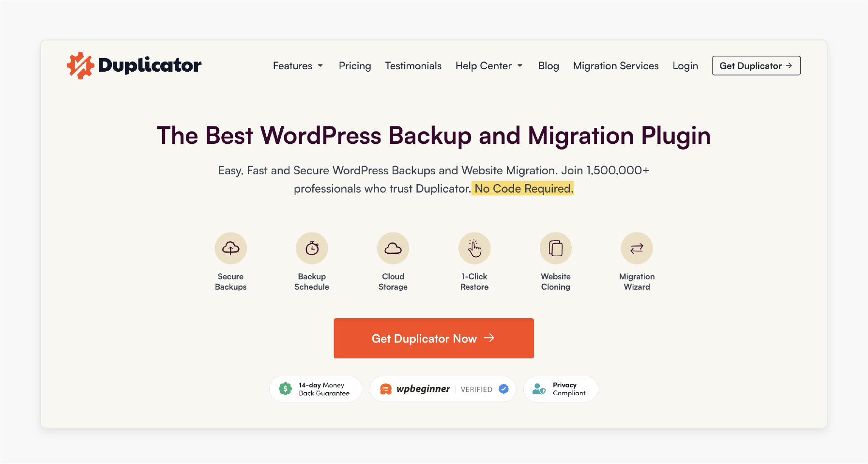Visit the Blog link
The width and height of the screenshot is (868, 464).
(x=548, y=66)
